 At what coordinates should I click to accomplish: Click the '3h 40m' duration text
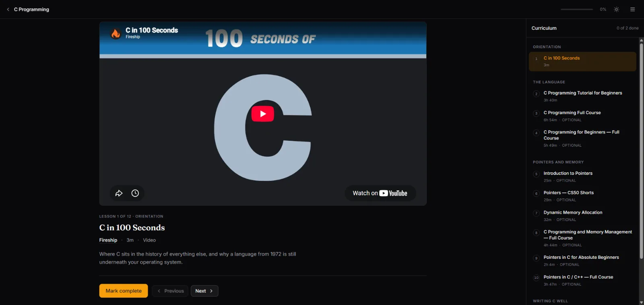[550, 100]
